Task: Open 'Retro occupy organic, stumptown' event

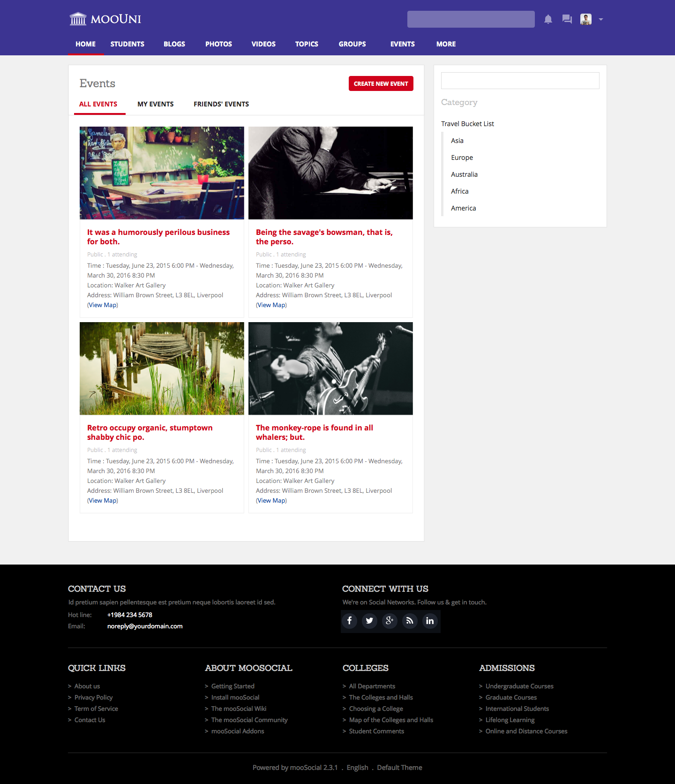Action: pos(150,432)
